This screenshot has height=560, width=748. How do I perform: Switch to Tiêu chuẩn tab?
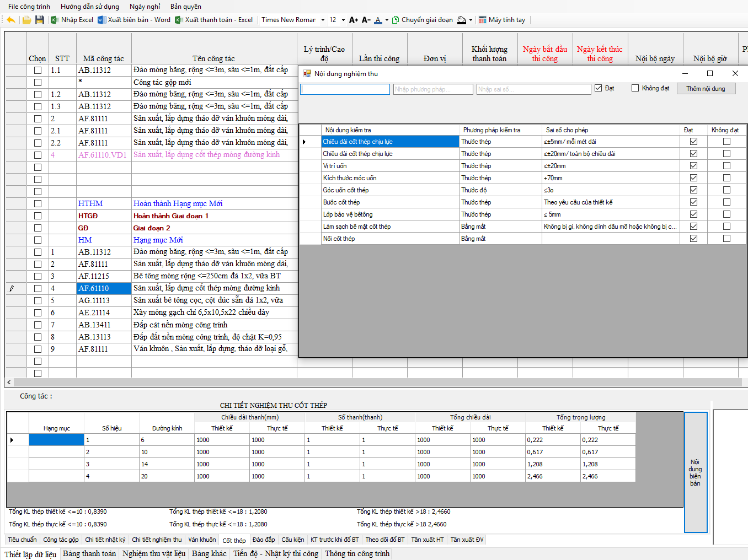coord(22,540)
